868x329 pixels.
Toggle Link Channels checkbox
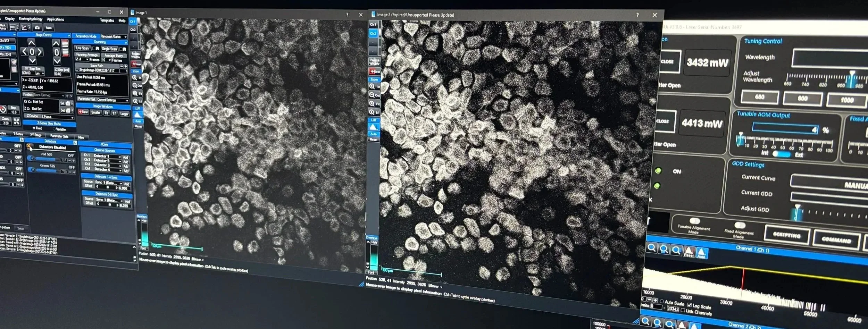683,310
